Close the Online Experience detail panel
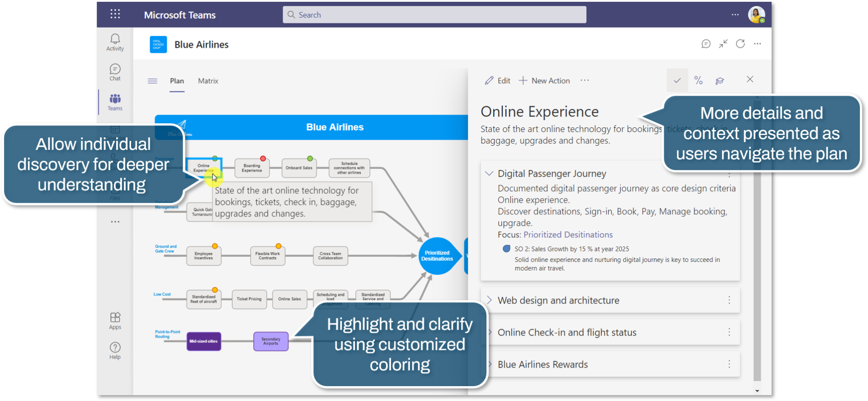 tap(750, 79)
